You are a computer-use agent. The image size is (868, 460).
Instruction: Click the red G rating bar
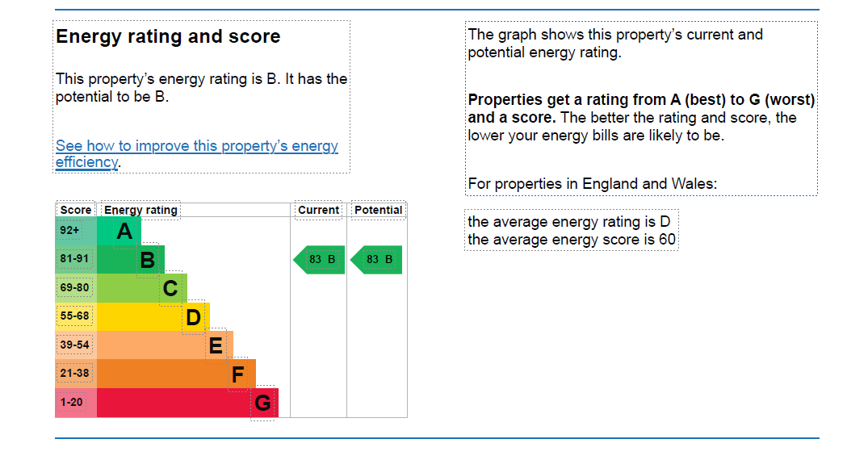click(187, 403)
